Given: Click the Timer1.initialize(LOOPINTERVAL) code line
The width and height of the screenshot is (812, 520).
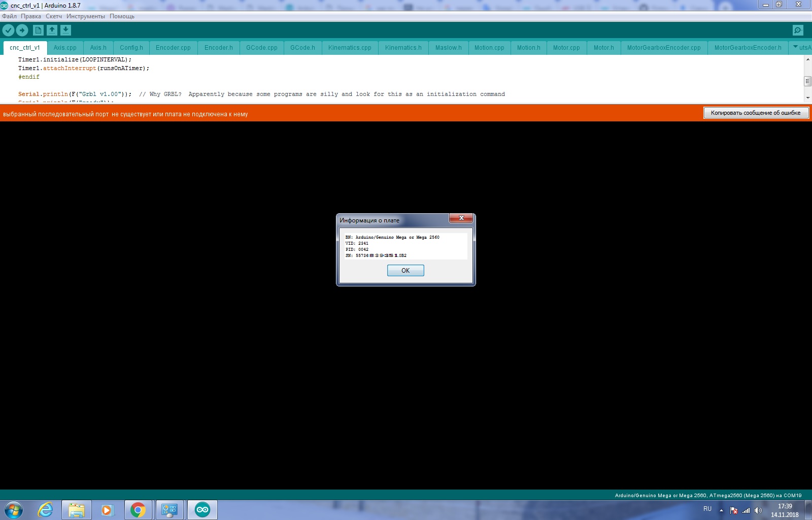Looking at the screenshot, I should pos(75,60).
